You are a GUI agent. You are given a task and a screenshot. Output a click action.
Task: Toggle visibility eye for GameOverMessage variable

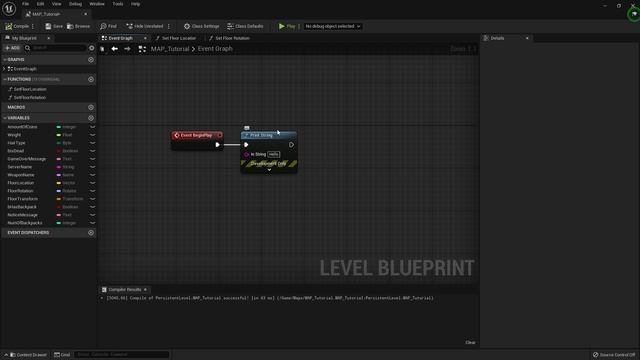(x=92, y=159)
